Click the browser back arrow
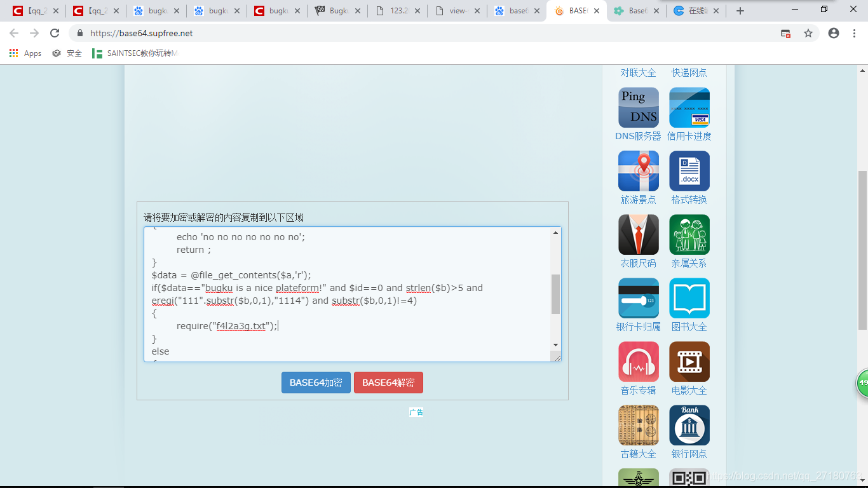868x488 pixels. (x=14, y=33)
